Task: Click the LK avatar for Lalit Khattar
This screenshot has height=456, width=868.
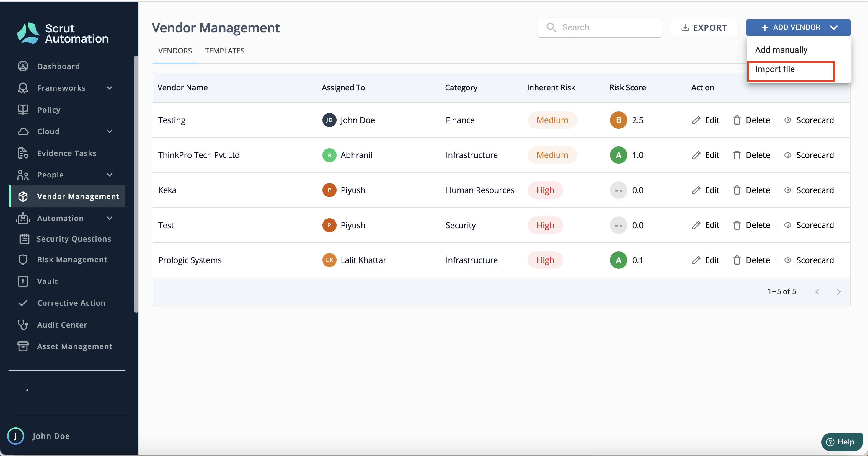Action: pos(329,260)
